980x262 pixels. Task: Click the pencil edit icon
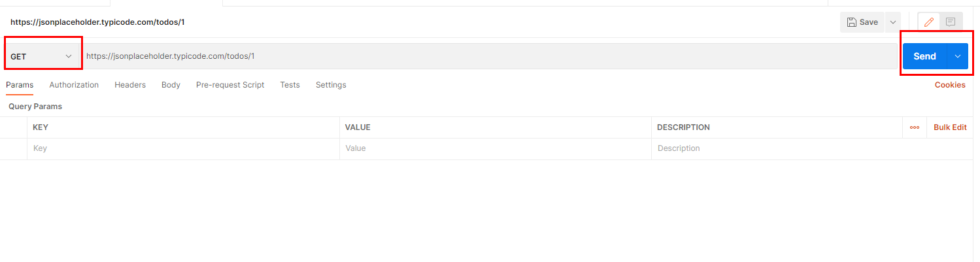(x=929, y=22)
